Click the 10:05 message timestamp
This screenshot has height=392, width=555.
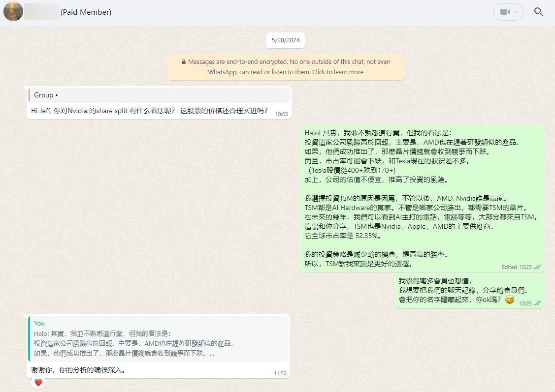(x=281, y=114)
